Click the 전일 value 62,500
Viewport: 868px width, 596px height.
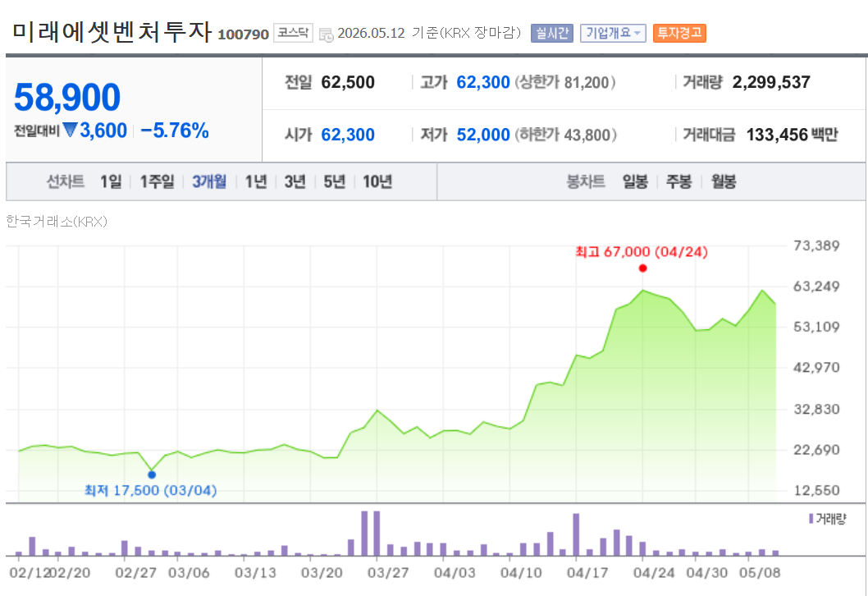point(348,83)
